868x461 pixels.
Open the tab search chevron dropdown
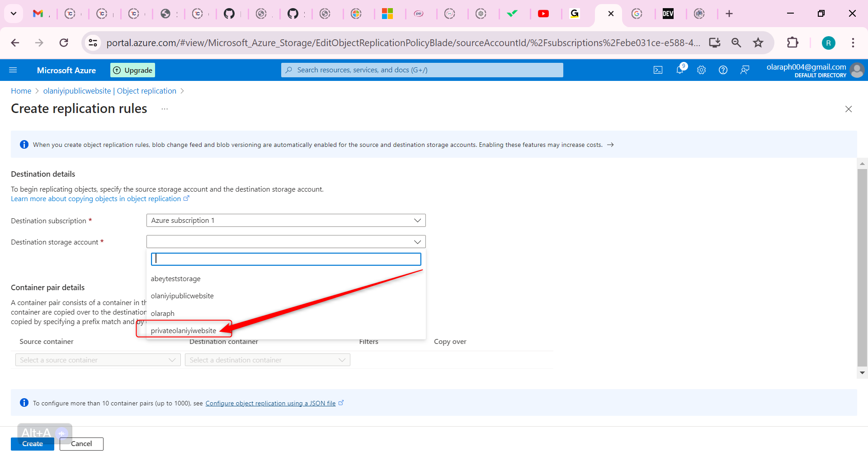coord(14,14)
